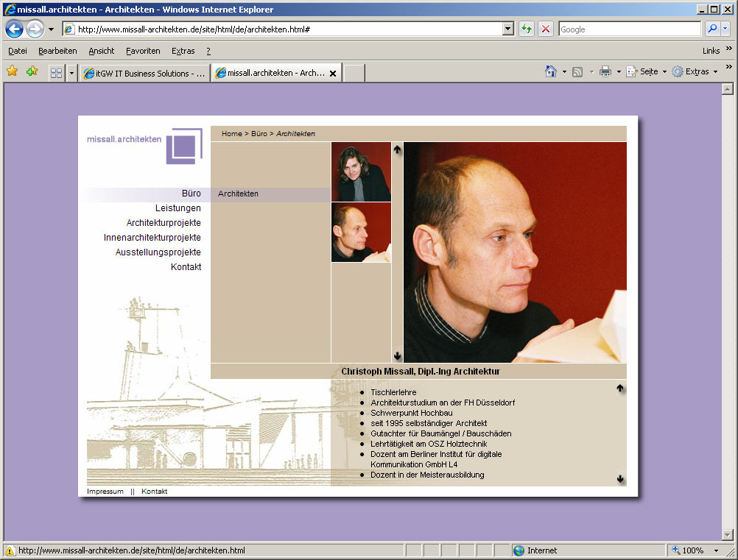The height and width of the screenshot is (560, 738).
Task: Open the Kontakt footer link
Action: (155, 491)
